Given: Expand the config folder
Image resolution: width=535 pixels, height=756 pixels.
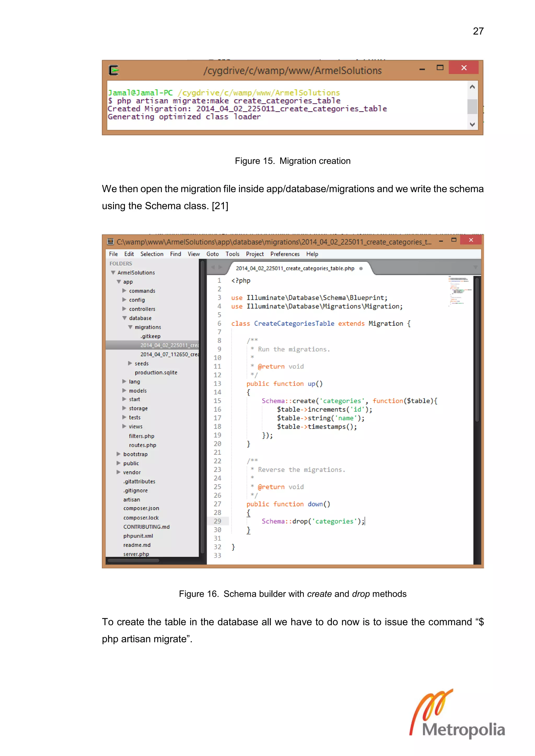Looking at the screenshot, I should 124,300.
